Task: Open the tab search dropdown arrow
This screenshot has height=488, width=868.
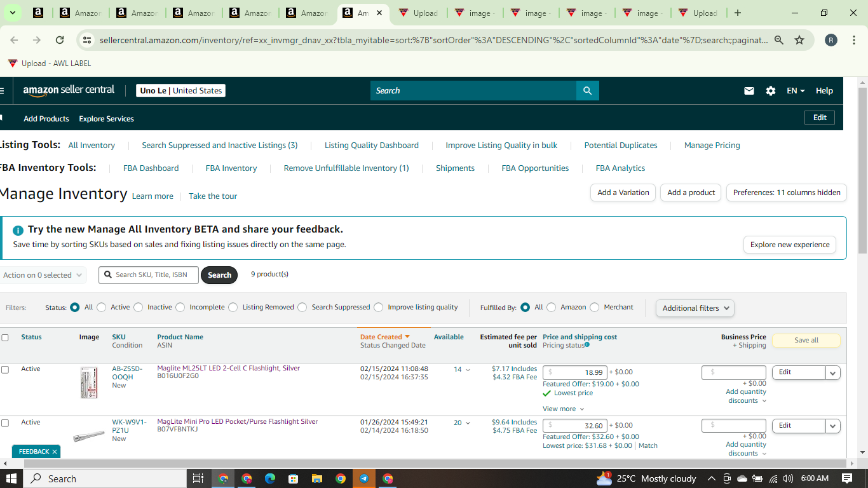Action: (x=12, y=13)
